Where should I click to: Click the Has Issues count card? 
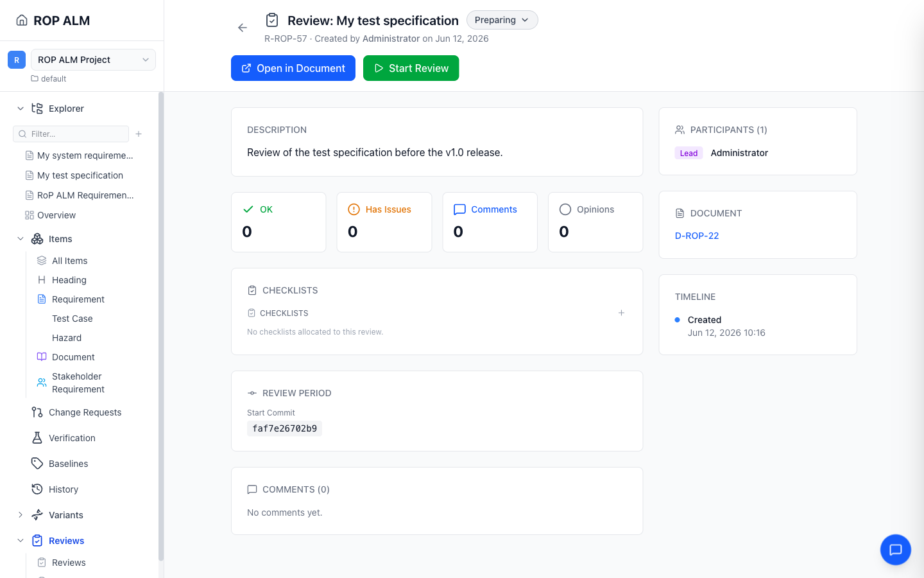pos(384,222)
